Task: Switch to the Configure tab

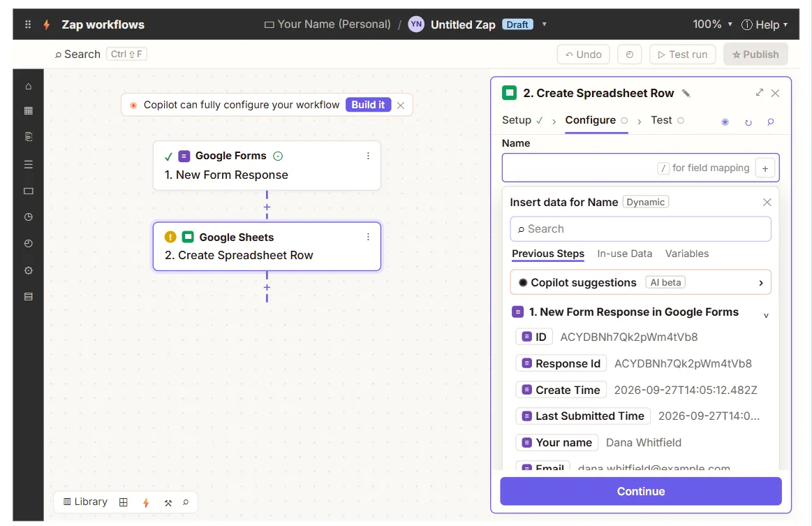Action: (596, 120)
